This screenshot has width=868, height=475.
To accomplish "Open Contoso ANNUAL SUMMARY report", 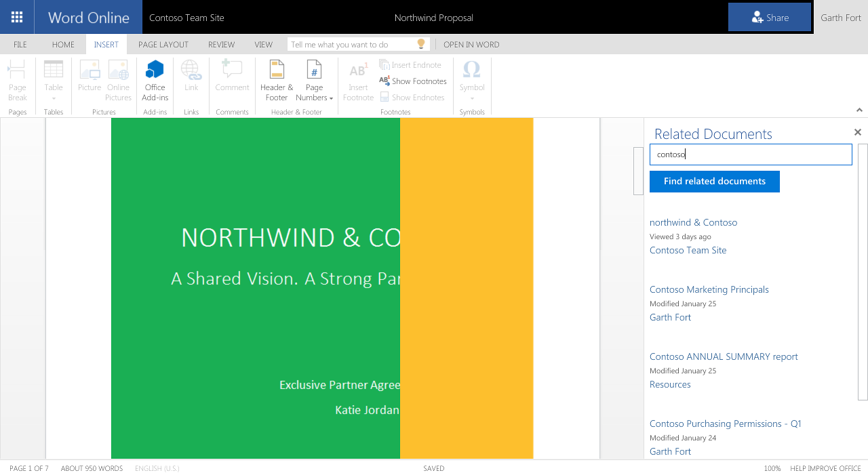I will coord(724,356).
